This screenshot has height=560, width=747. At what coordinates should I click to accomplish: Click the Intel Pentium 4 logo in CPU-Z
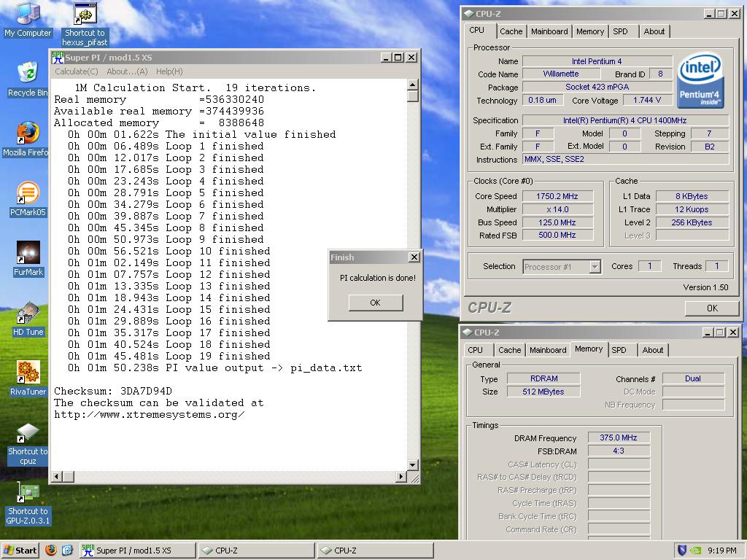click(x=700, y=80)
